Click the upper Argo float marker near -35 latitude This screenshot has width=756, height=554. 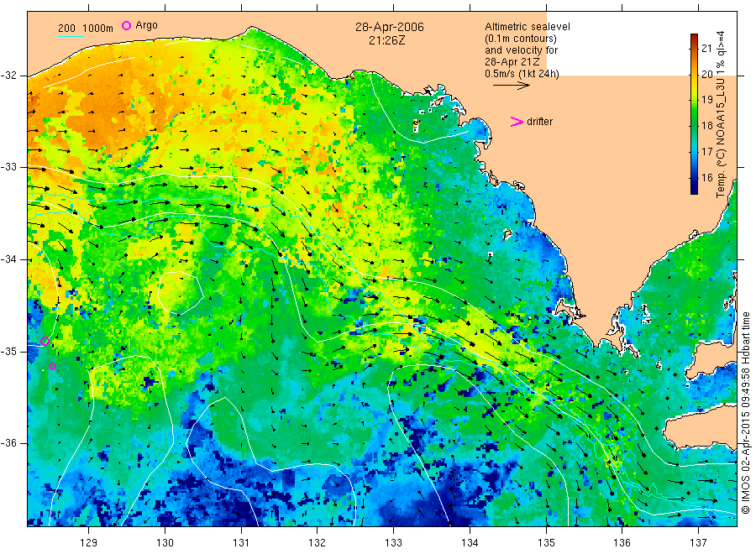tap(45, 342)
